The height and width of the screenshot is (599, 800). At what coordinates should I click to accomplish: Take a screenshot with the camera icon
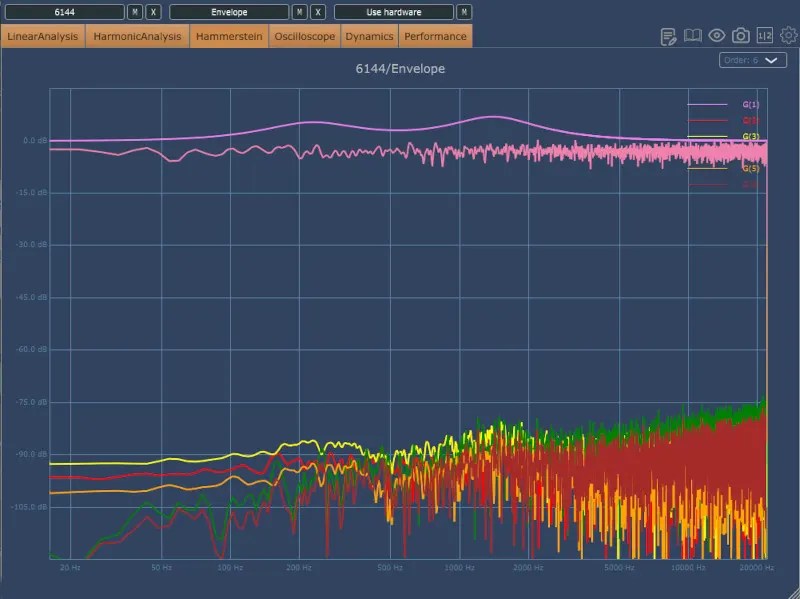coord(740,34)
